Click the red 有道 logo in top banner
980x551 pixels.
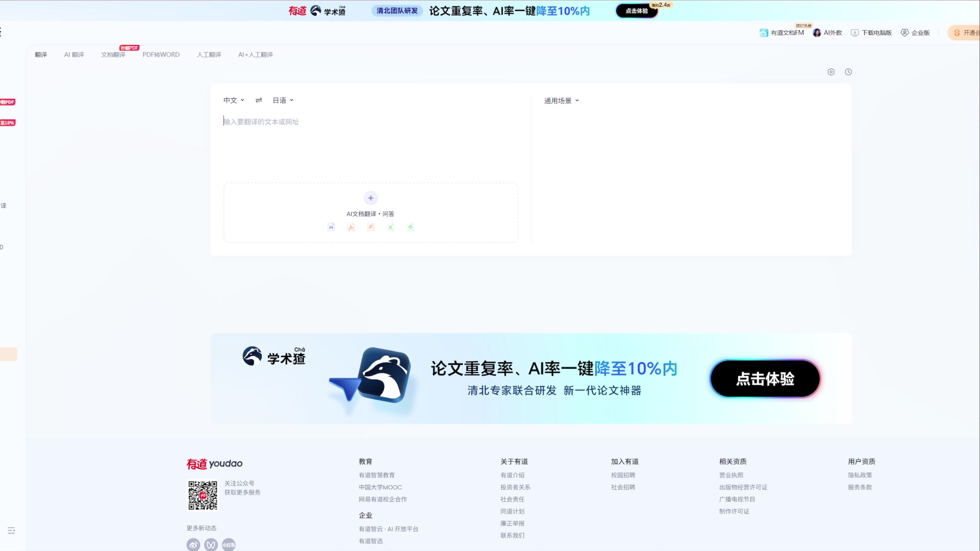coord(297,11)
